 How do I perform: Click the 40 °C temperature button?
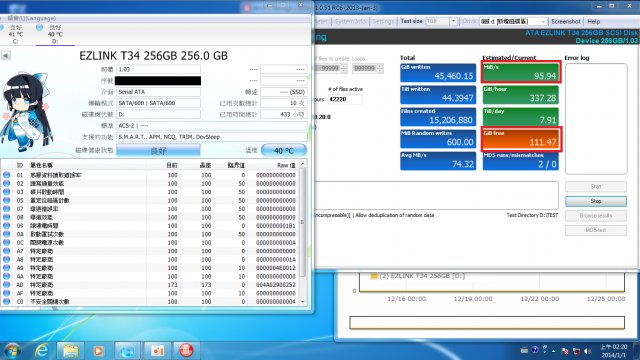(284, 150)
